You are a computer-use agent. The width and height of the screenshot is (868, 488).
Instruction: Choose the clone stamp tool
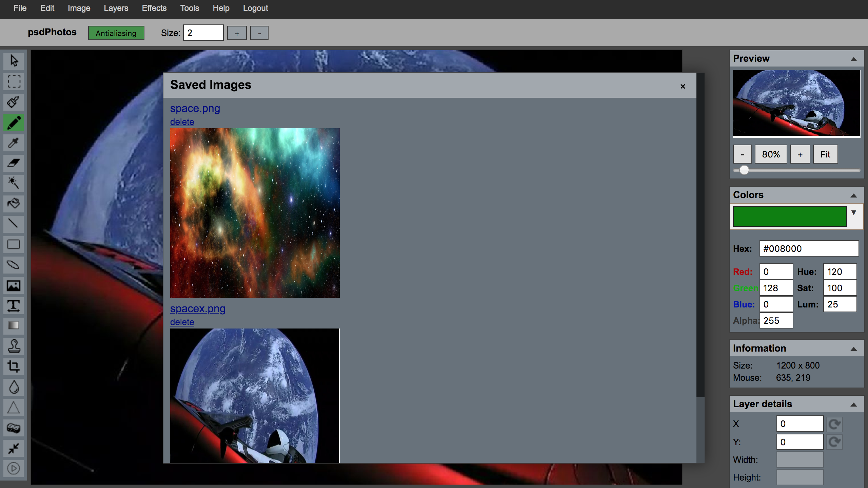tap(14, 346)
